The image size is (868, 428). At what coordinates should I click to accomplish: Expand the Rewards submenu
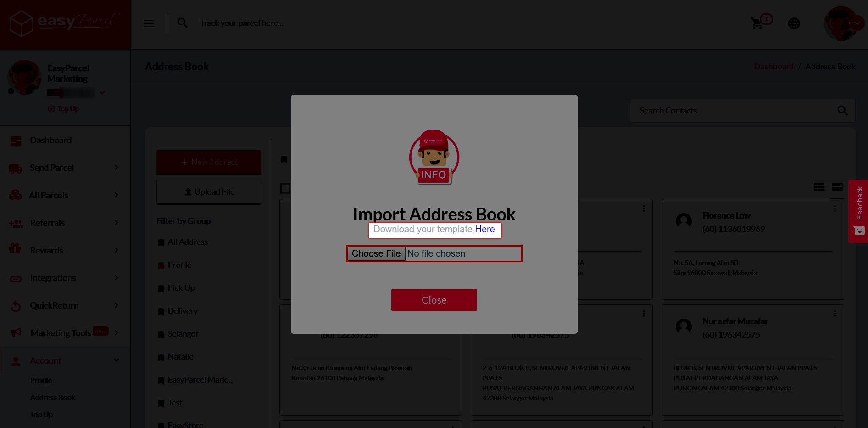116,250
